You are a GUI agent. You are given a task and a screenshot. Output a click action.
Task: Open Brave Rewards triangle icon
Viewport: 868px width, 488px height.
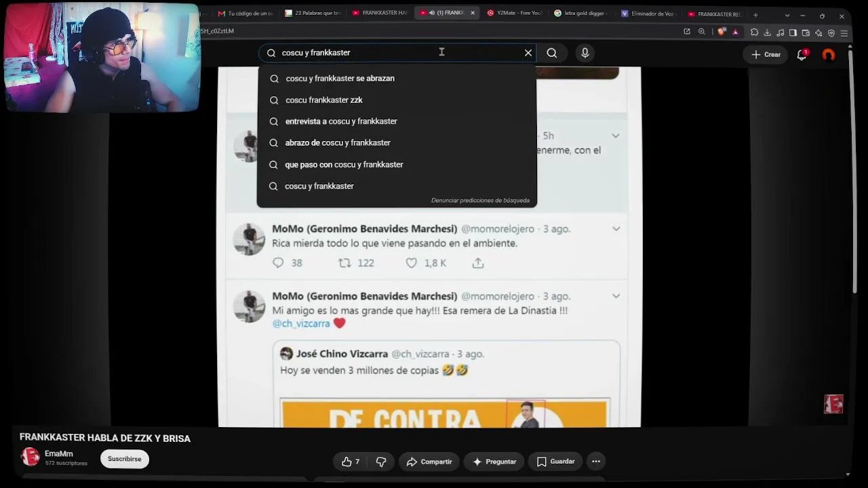735,32
